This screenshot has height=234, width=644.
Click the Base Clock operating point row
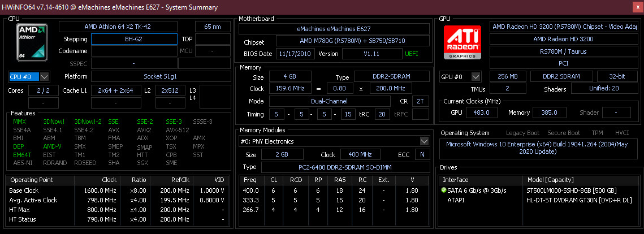[x=118, y=190]
